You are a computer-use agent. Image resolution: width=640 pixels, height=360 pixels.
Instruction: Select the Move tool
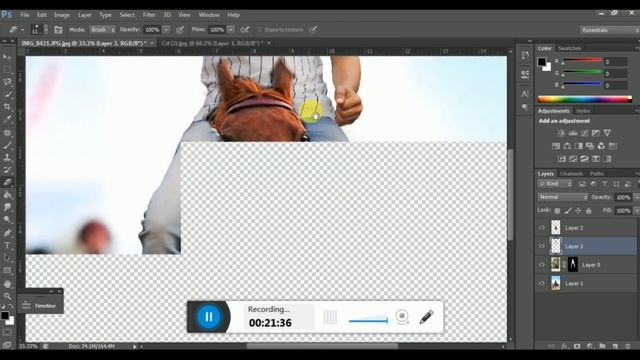(x=7, y=57)
